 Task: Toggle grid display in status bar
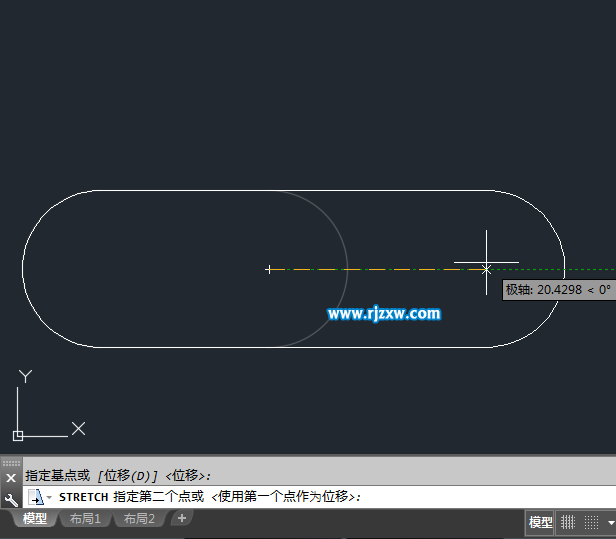click(568, 522)
